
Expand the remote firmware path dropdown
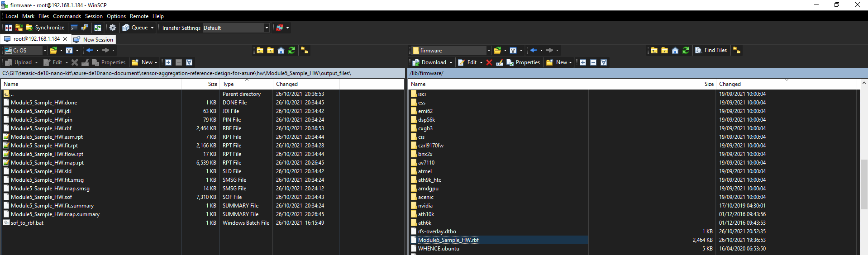click(489, 50)
